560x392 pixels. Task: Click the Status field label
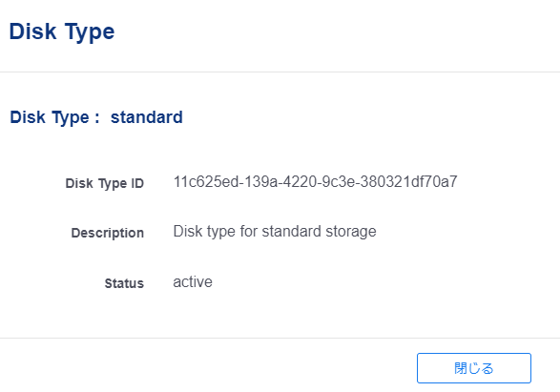pos(124,283)
